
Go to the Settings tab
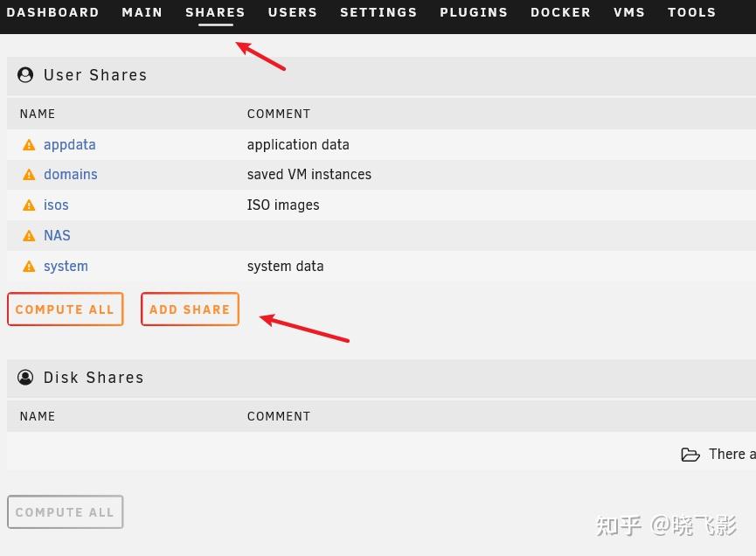pos(378,12)
